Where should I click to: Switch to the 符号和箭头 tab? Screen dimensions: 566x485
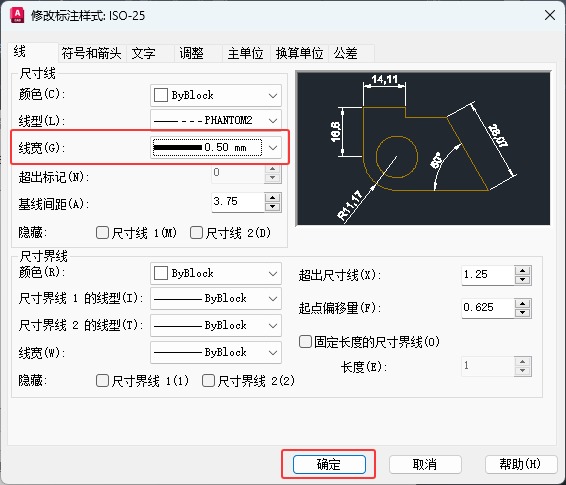(91, 53)
